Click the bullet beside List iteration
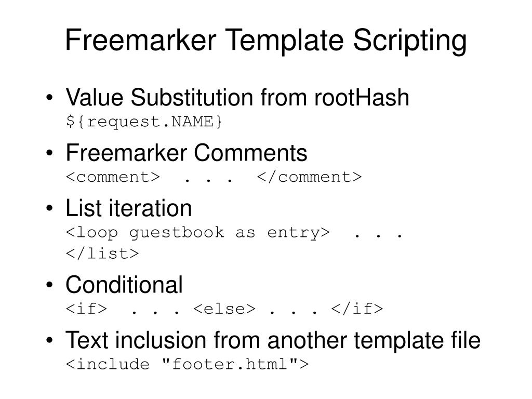 tap(49, 208)
